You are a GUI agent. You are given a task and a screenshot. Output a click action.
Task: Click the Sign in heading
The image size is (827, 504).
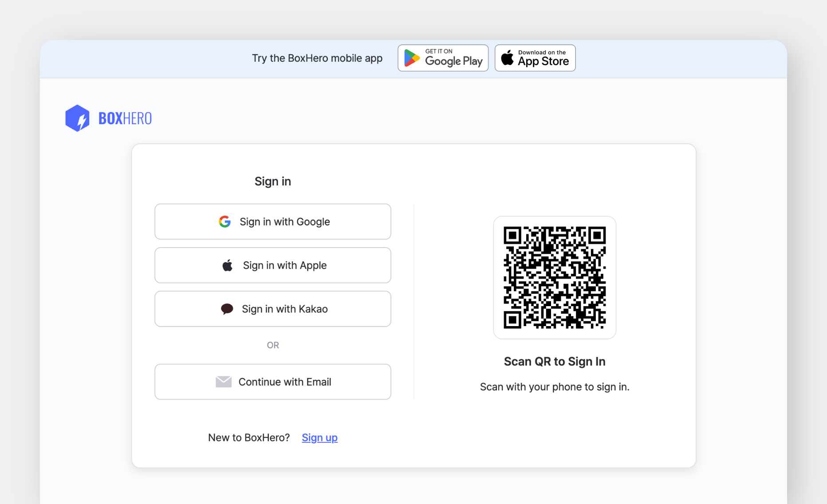pyautogui.click(x=272, y=181)
